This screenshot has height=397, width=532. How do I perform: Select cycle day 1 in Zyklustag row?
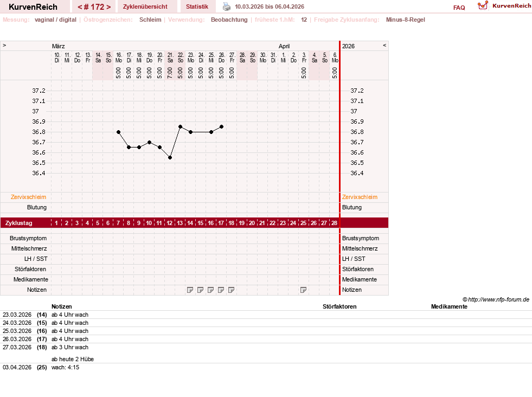[x=56, y=223]
